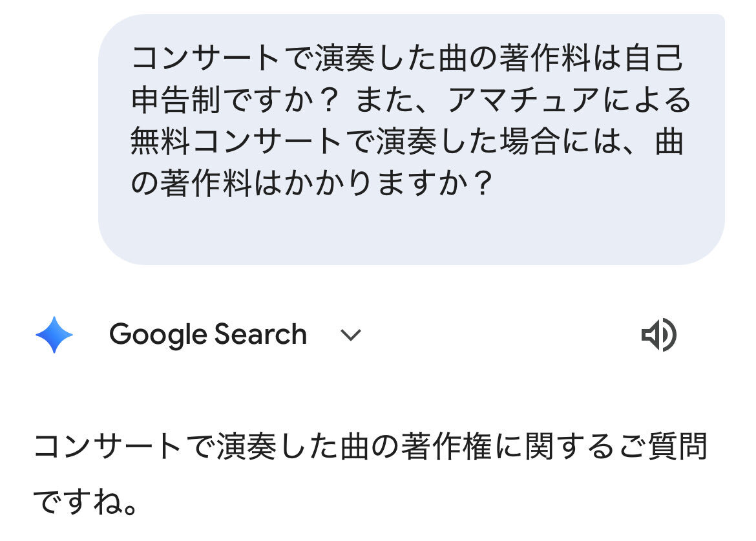The width and height of the screenshot is (756, 541).
Task: Click the question line starting "コンサートで演奏した曲の著作料"
Action: (x=407, y=59)
